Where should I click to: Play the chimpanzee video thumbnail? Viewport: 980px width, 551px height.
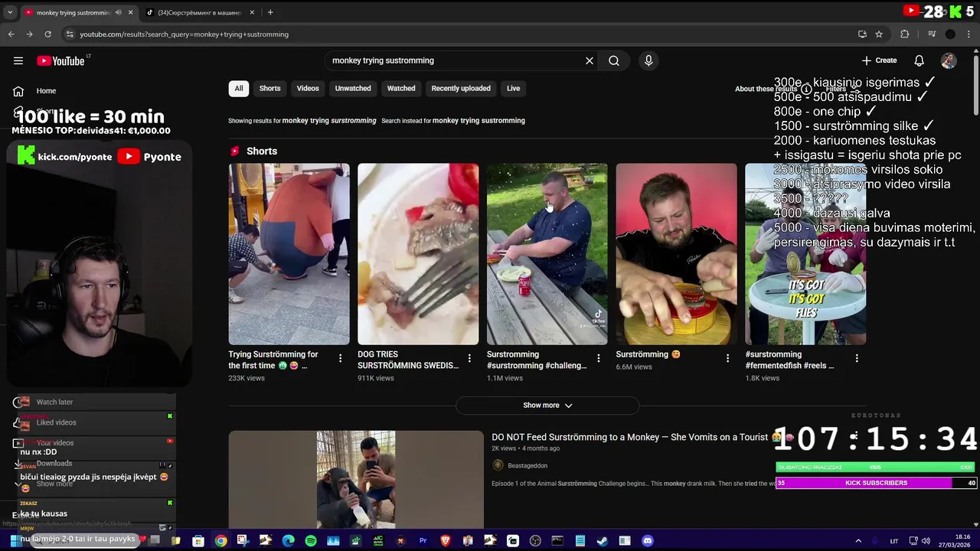[x=356, y=480]
